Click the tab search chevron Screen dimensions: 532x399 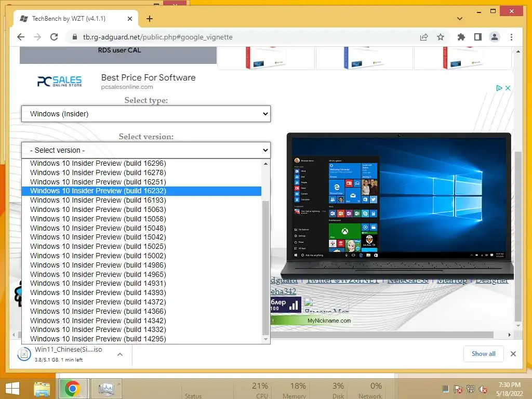click(460, 19)
